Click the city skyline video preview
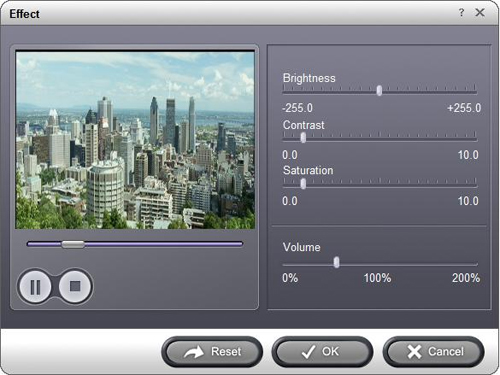This screenshot has height=375, width=500. pyautogui.click(x=135, y=140)
